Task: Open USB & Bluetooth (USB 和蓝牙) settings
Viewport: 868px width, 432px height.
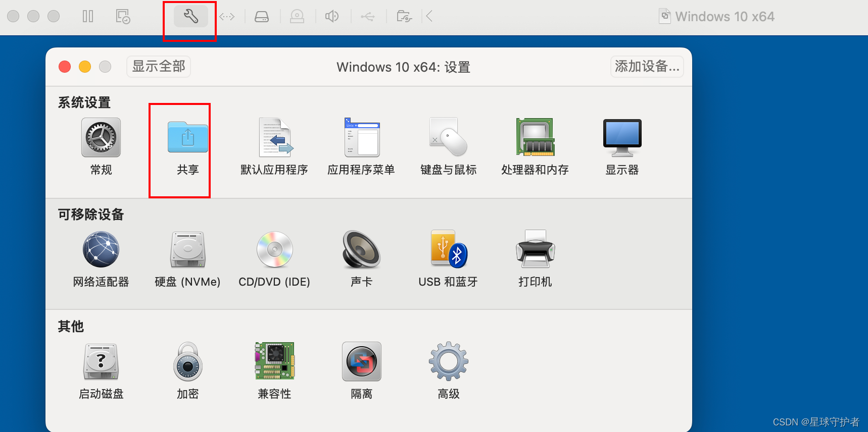Action: [448, 259]
